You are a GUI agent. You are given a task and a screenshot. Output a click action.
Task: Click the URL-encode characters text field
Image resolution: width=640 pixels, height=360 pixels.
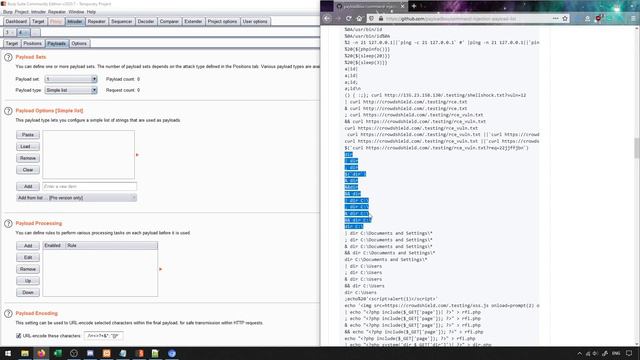pos(103,336)
